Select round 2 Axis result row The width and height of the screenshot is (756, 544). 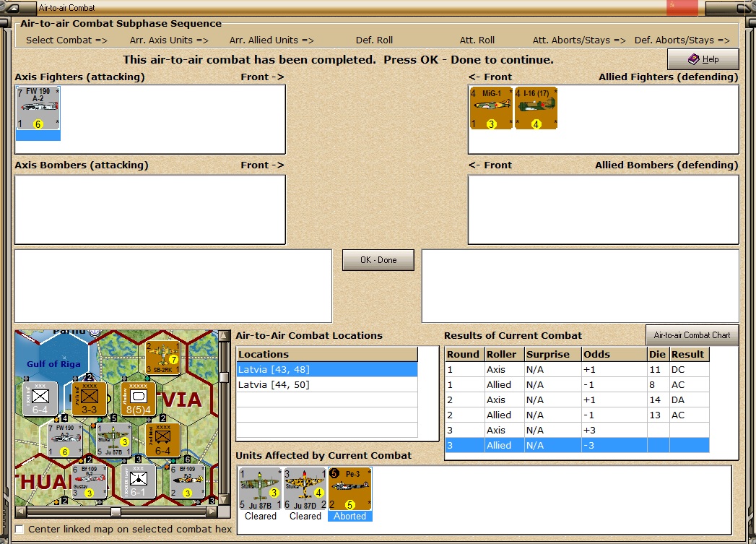[577, 400]
